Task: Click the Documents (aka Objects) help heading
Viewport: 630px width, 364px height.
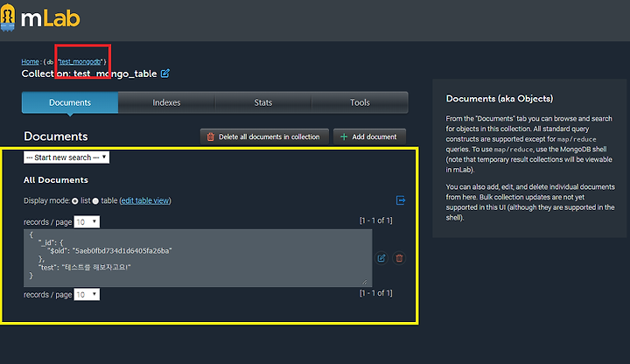Action: tap(500, 98)
